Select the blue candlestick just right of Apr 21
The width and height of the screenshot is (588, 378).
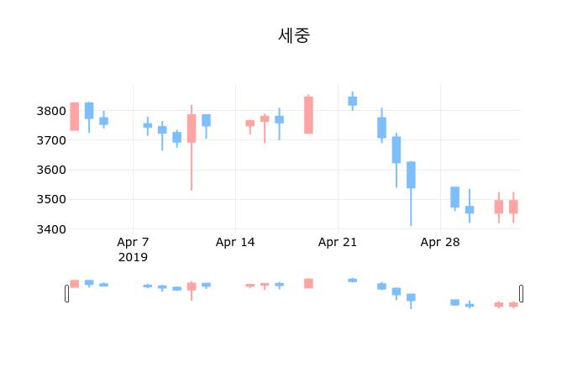[352, 101]
